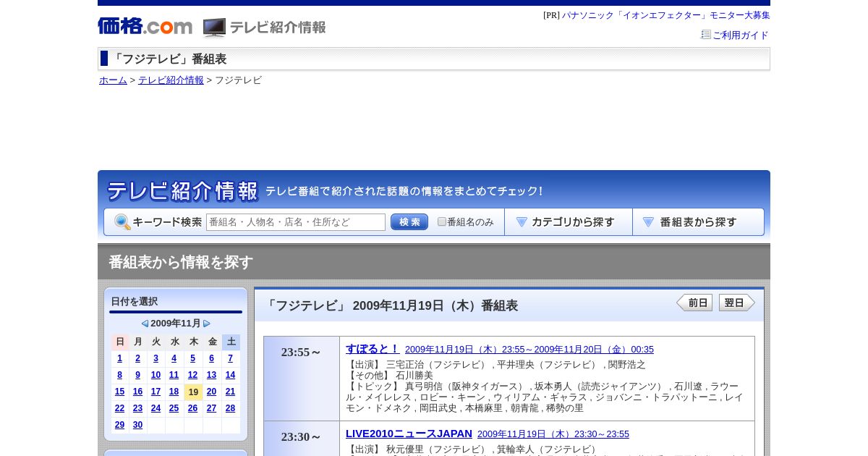868x456 pixels.
Task: Select November 30 in the calendar
Action: pos(137,425)
